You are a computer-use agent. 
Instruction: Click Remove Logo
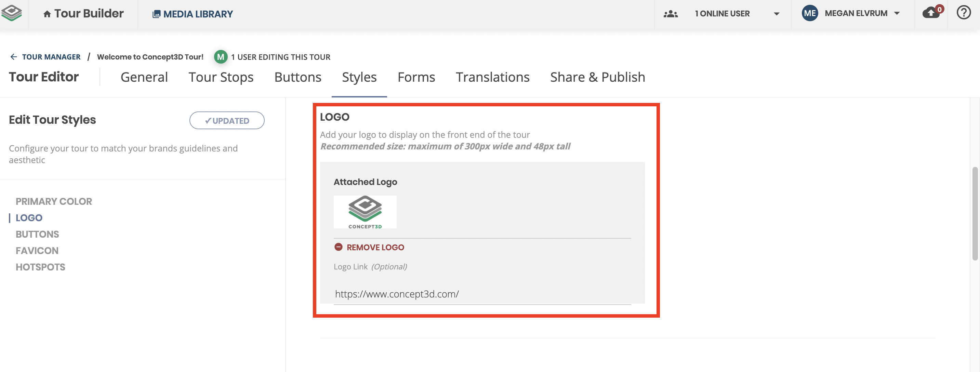point(375,247)
